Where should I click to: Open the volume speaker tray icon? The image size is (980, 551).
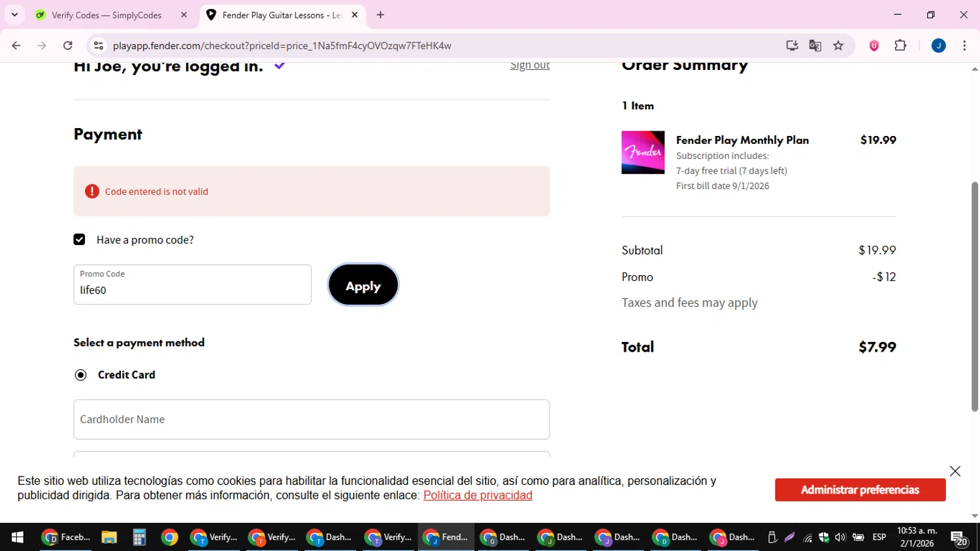840,537
